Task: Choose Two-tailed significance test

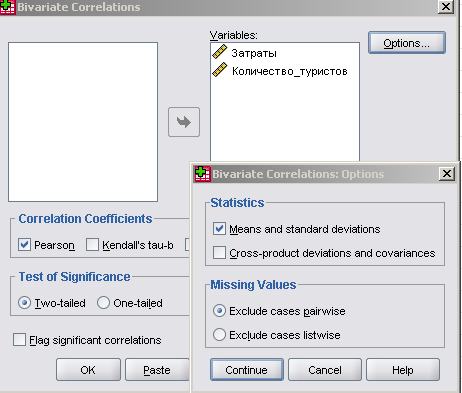Action: pyautogui.click(x=24, y=303)
